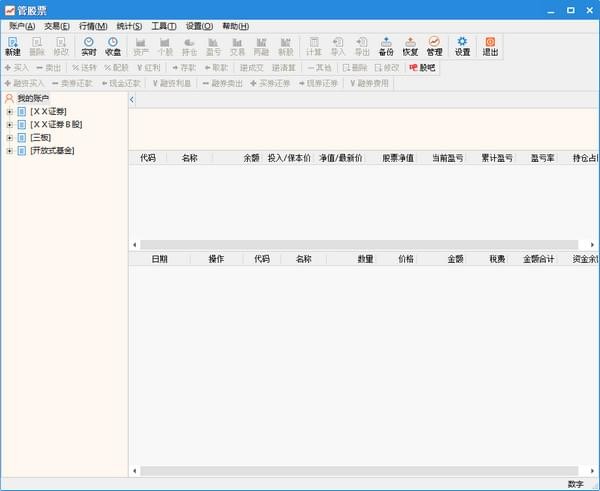The width and height of the screenshot is (600, 491).
Task: Sort by the 累计盈亏 column header
Action: [497, 158]
